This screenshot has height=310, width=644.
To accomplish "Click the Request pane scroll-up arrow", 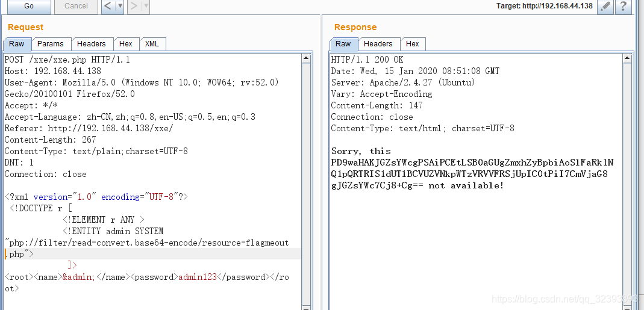I will (x=306, y=59).
